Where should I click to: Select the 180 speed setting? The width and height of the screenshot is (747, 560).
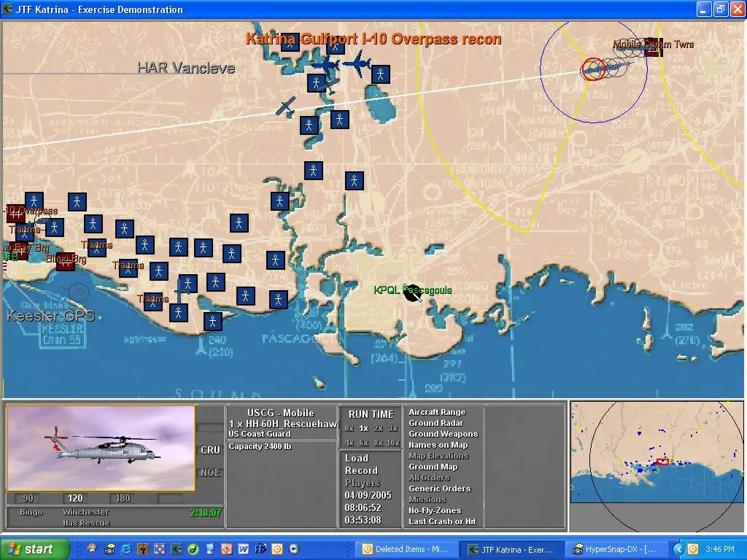[123, 499]
